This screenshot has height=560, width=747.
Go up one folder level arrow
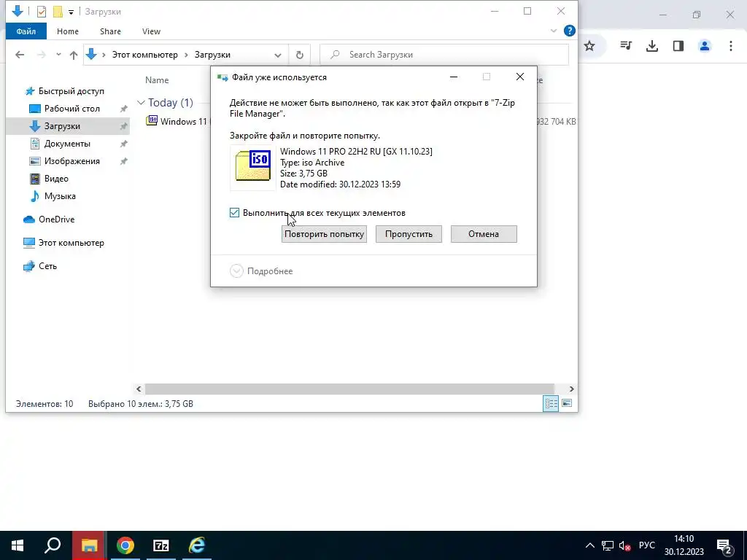coord(74,55)
